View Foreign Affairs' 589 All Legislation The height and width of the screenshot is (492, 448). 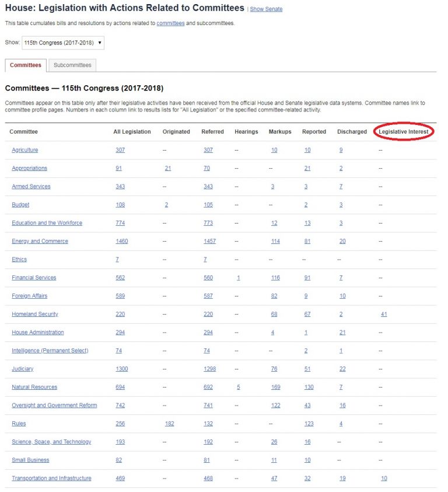[120, 296]
